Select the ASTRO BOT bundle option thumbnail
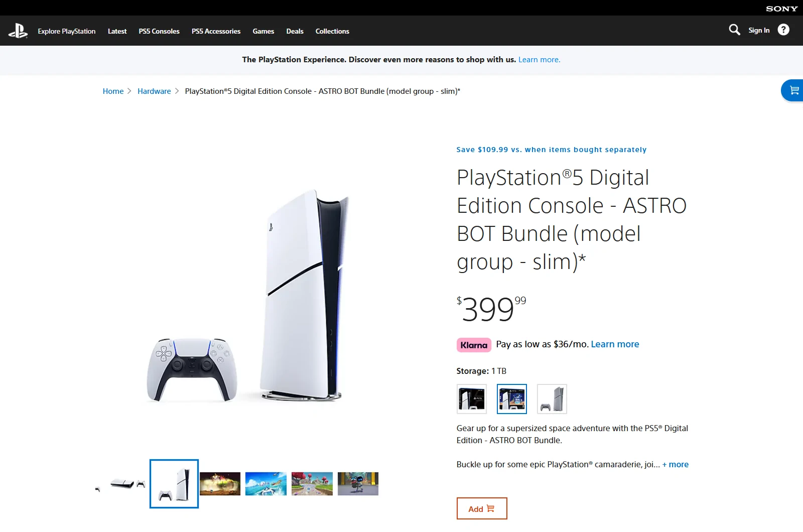The image size is (803, 532). (x=512, y=399)
